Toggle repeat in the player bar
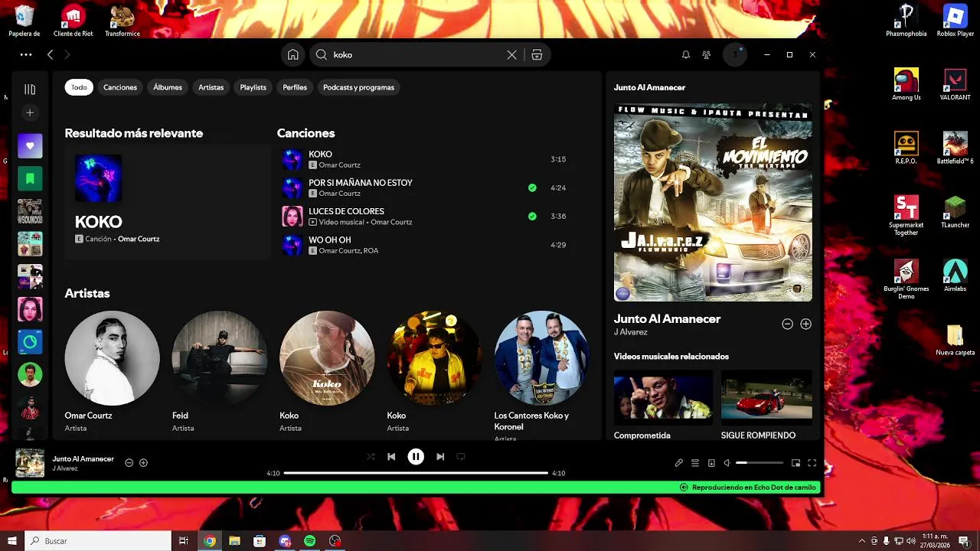980x551 pixels. [461, 457]
